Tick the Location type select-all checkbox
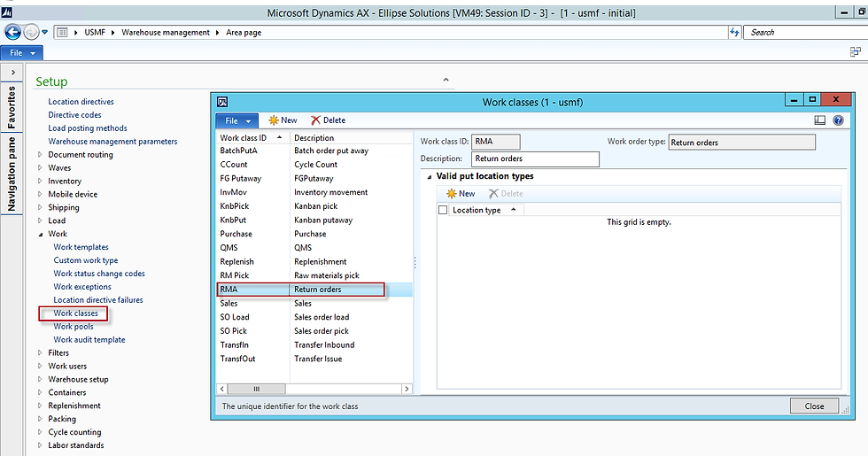 click(443, 211)
